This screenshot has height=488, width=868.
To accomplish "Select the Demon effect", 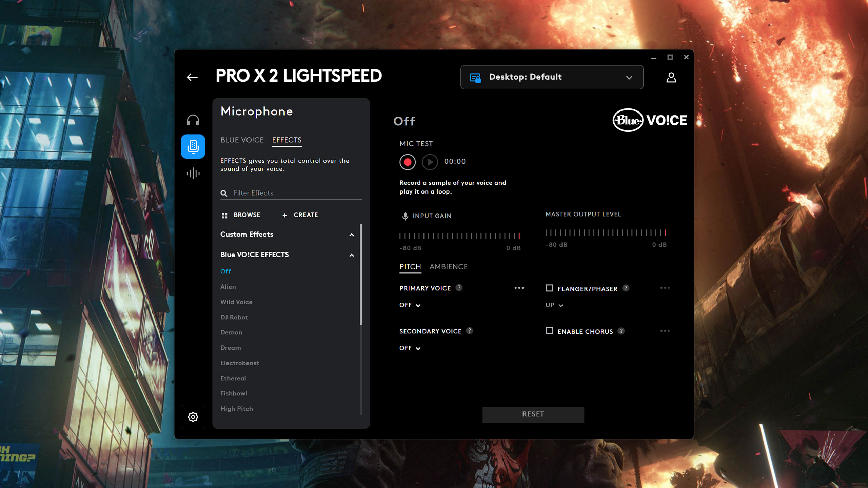I will 231,332.
